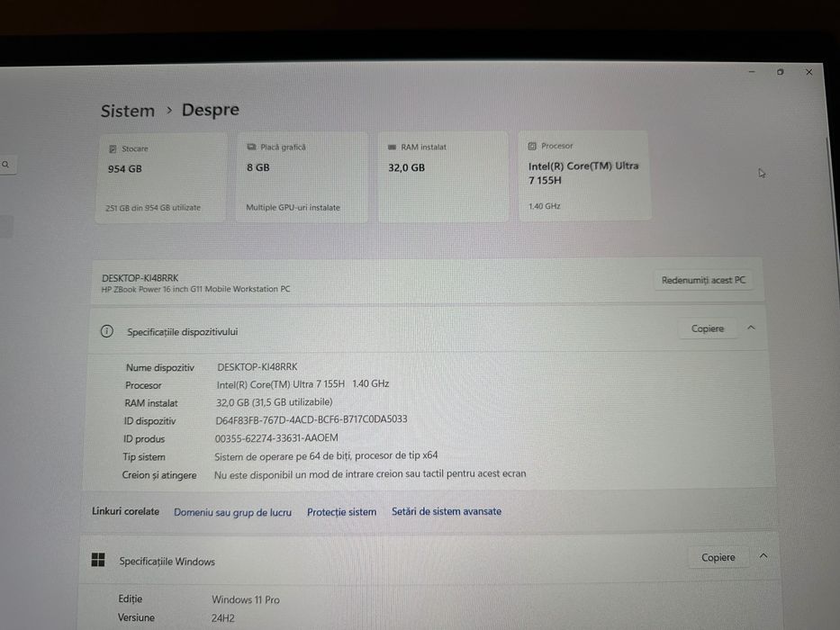Open the Procesor Intel Core Ultra card
The width and height of the screenshot is (840, 630).
[584, 175]
